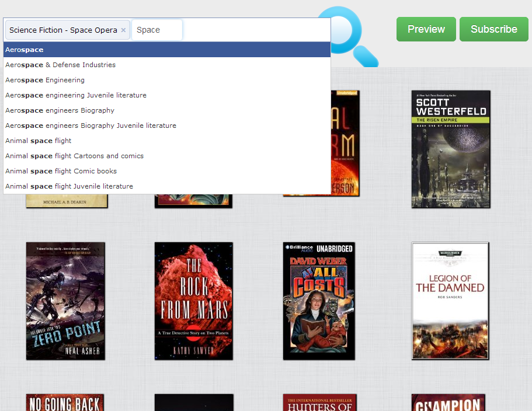Choose Animal space flight suggestion
The height and width of the screenshot is (411, 532).
167,141
